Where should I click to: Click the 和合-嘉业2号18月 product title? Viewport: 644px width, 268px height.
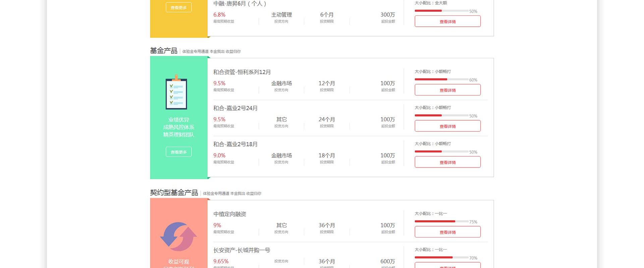[x=235, y=144]
